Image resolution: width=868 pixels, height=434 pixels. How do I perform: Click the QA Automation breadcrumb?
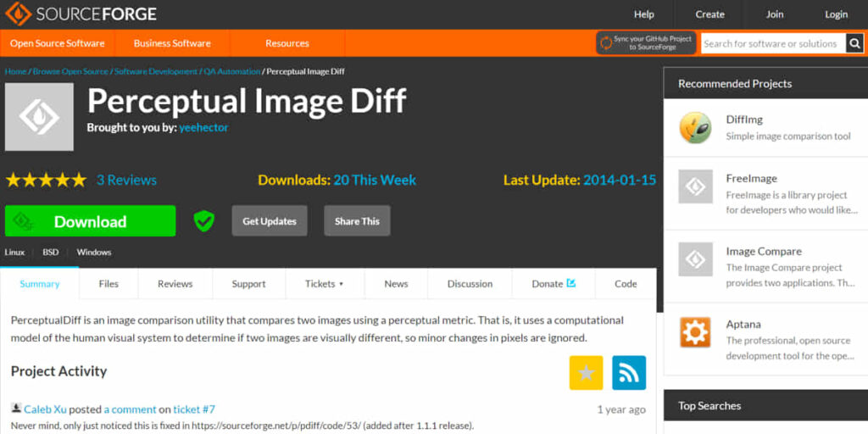(231, 71)
